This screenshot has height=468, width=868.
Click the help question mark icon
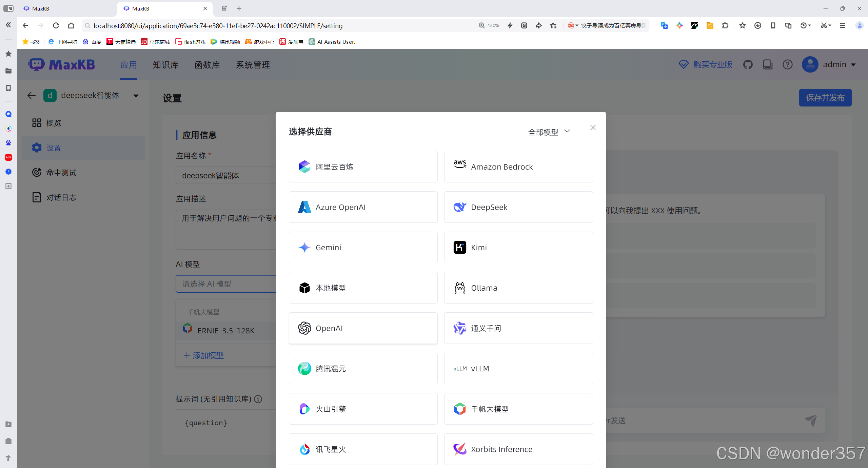pyautogui.click(x=787, y=64)
